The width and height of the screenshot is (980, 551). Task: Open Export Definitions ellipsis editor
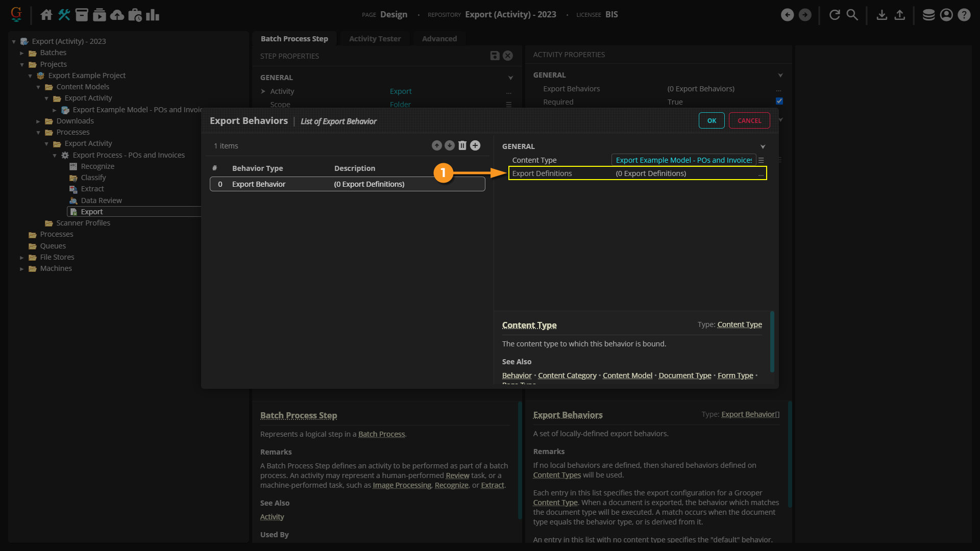[761, 174]
